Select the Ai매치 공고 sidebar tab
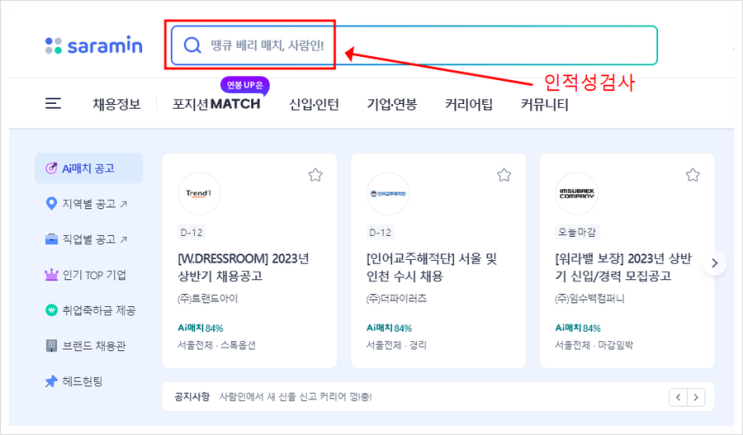The height and width of the screenshot is (435, 743). point(89,168)
